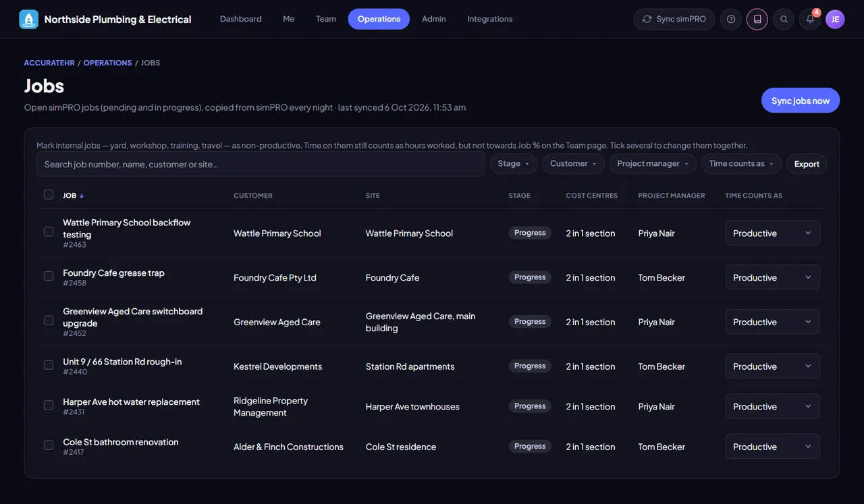Open the Time counts as filter
This screenshot has width=864, height=504.
click(x=741, y=164)
